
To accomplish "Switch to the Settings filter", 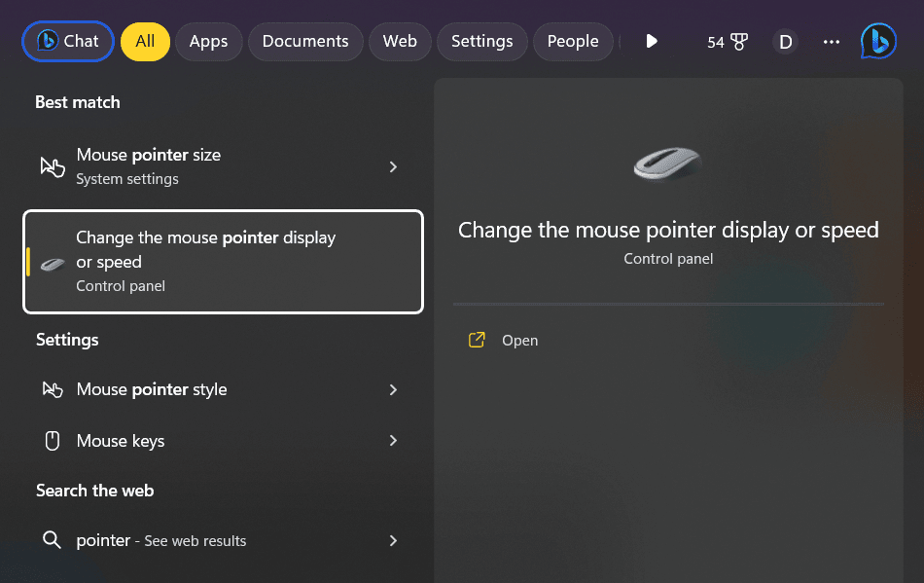I will click(x=482, y=41).
